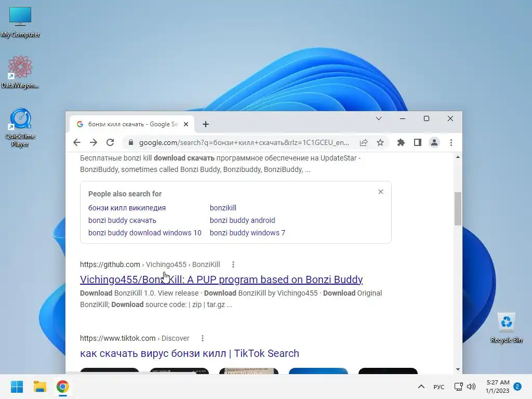Open the Windows Start menu
Image resolution: width=532 pixels, height=399 pixels.
pos(17,387)
